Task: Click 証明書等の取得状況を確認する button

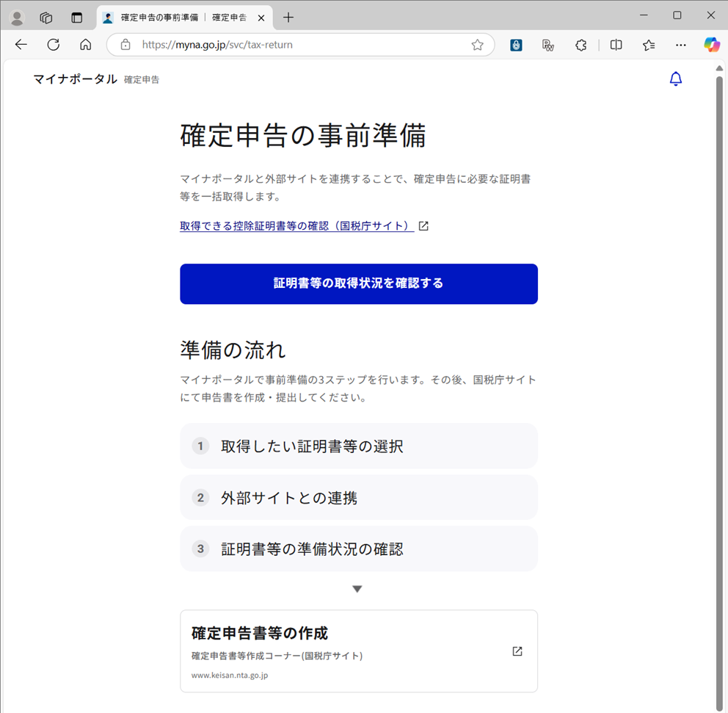Action: tap(358, 283)
